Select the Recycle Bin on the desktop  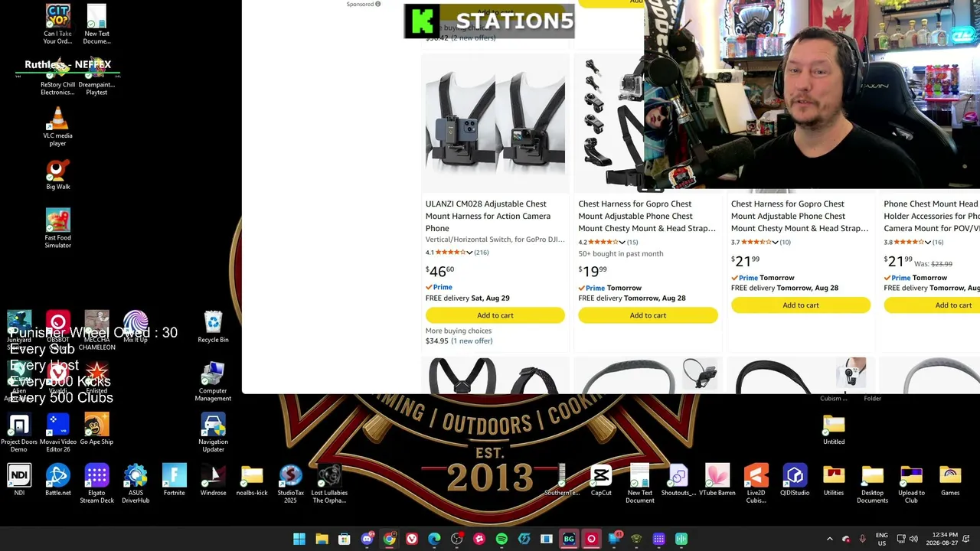pos(213,328)
